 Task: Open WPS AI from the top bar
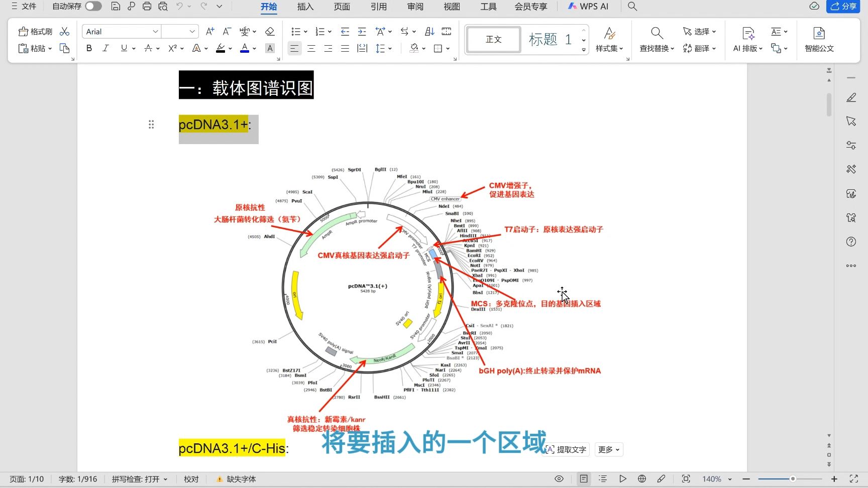pos(588,7)
